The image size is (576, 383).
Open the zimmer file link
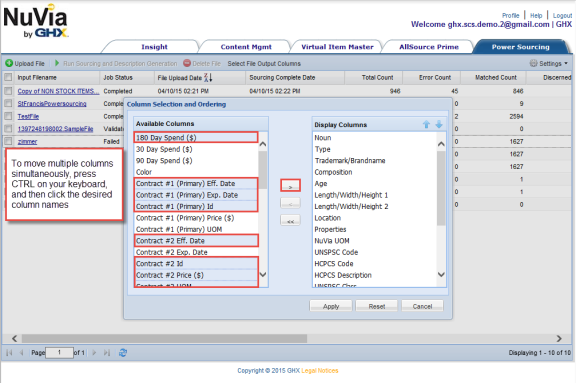[27, 141]
